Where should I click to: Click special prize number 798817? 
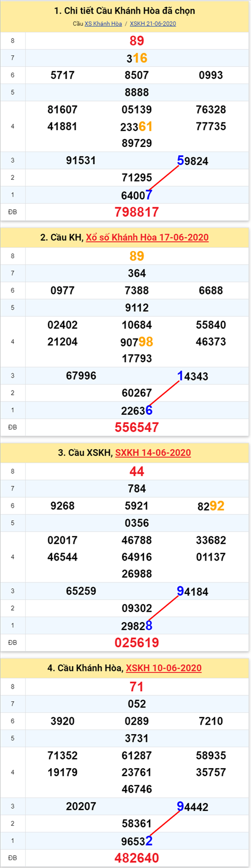point(136,212)
